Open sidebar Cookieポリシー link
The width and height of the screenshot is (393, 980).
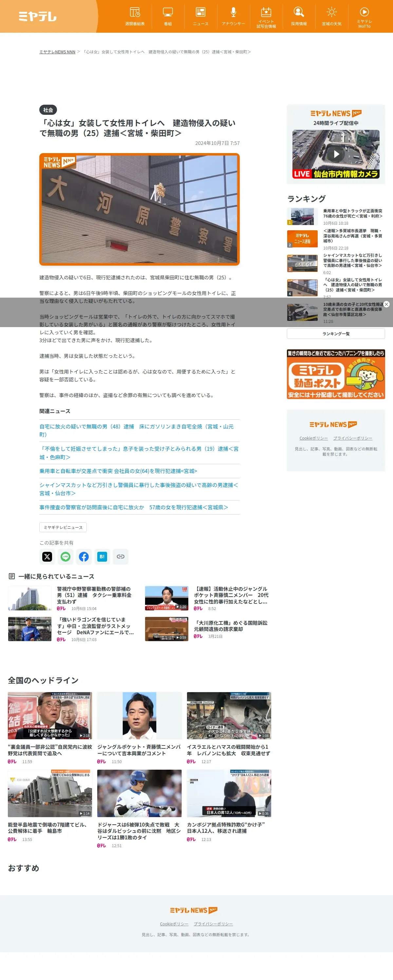tap(313, 438)
